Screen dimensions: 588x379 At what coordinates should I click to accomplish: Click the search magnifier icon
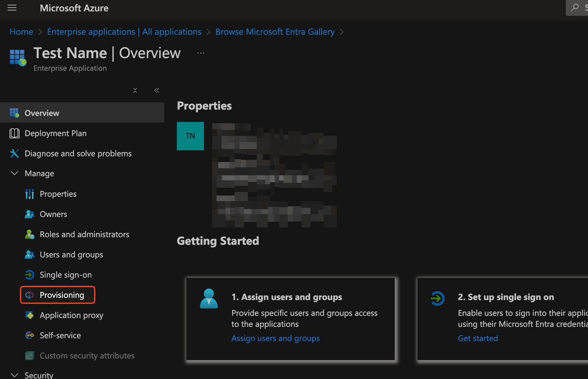(x=575, y=8)
